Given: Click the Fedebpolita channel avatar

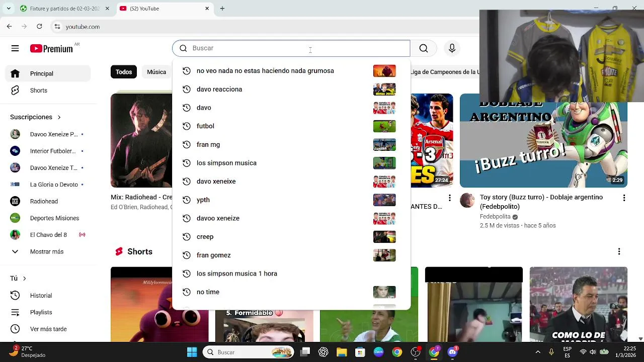Looking at the screenshot, I should pos(467,201).
